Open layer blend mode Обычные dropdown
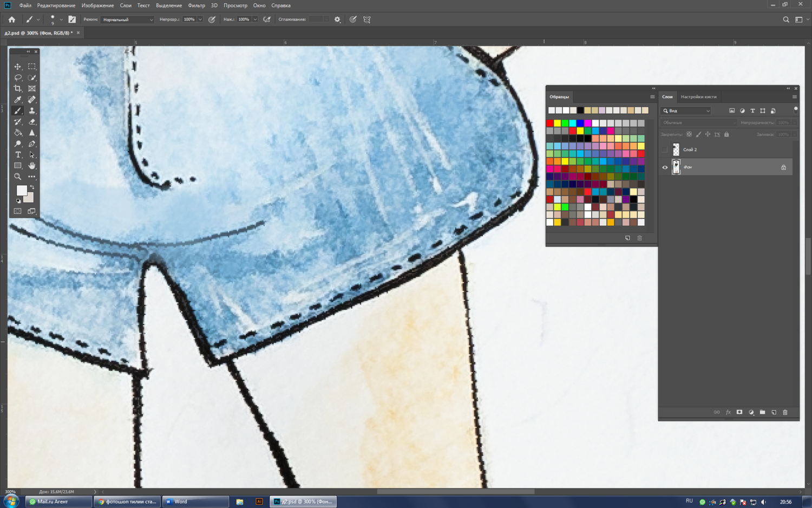The image size is (812, 508). click(698, 123)
